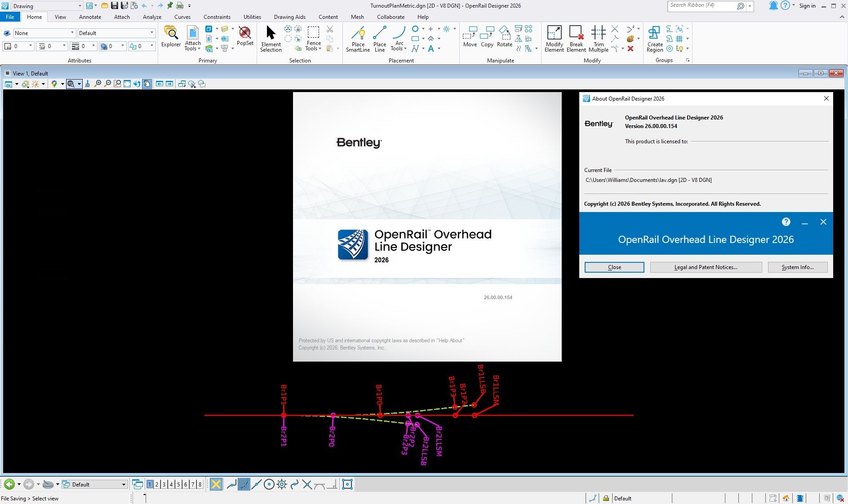Click Rotate View in view toolbar

pos(137,84)
